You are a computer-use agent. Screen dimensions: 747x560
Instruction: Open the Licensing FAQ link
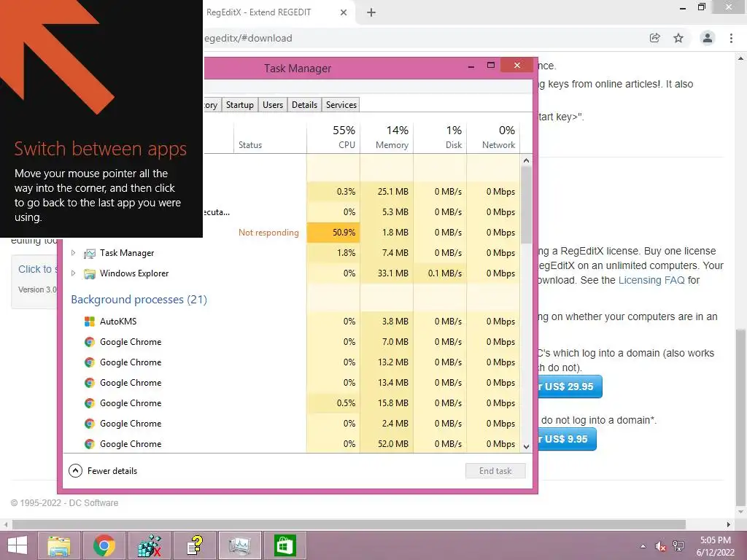click(x=651, y=280)
